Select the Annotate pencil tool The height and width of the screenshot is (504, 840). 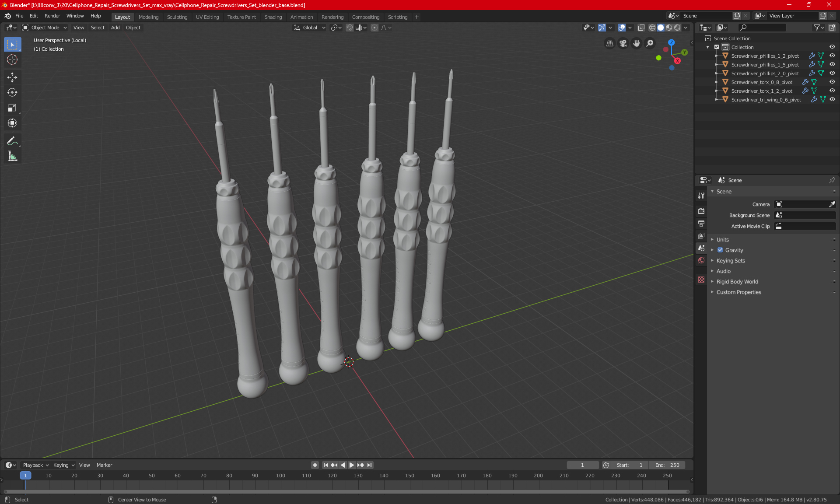coord(12,141)
